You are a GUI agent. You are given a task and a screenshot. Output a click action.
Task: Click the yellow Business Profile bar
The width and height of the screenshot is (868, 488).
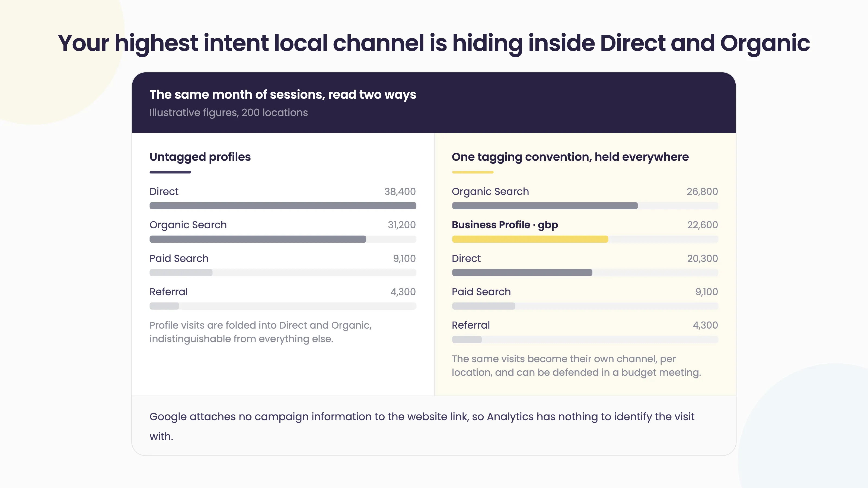coord(585,239)
